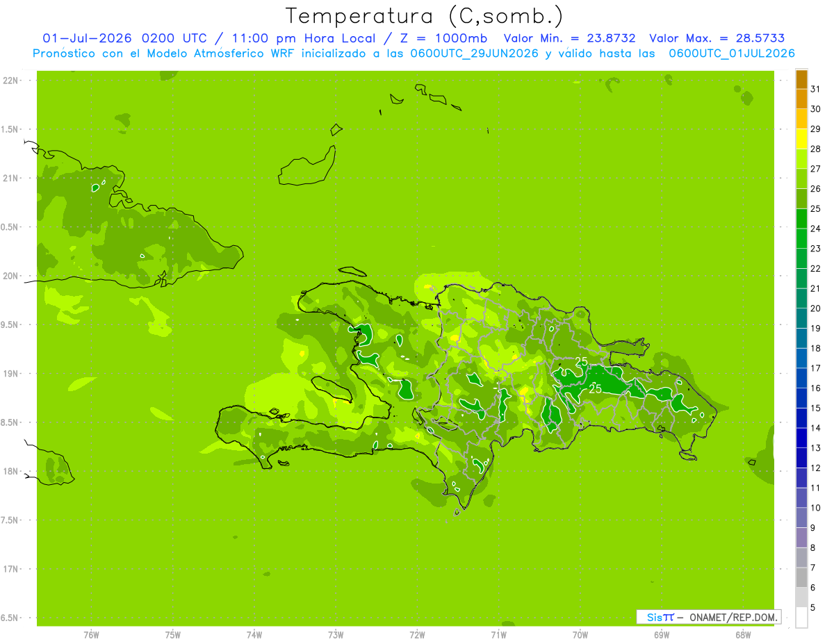Image resolution: width=834 pixels, height=644 pixels.
Task: Click the legend value '28'
Action: [x=816, y=149]
